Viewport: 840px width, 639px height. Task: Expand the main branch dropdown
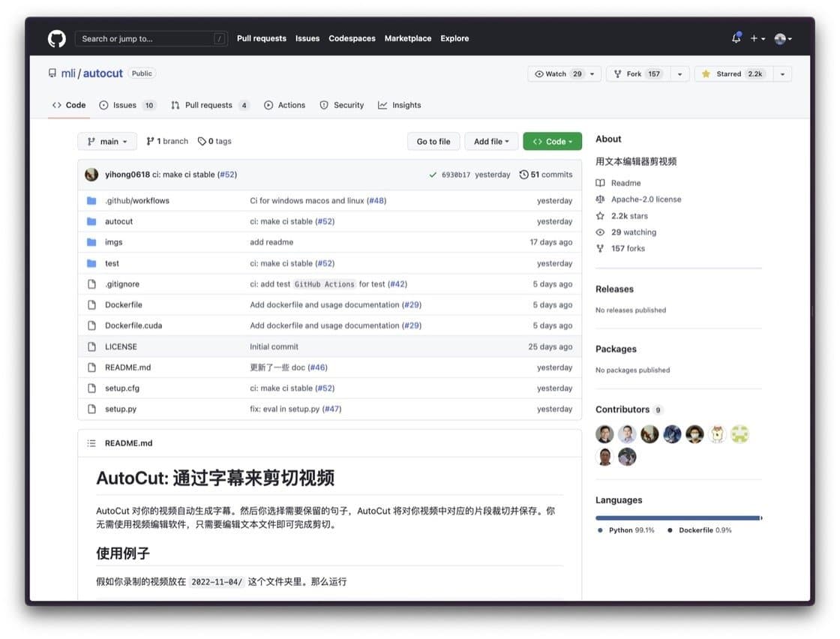point(107,141)
